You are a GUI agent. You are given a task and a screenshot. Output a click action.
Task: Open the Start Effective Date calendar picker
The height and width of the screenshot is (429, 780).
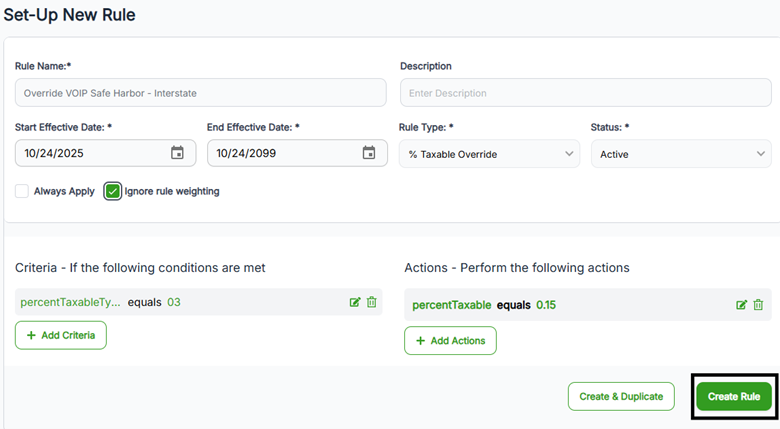[x=177, y=153]
